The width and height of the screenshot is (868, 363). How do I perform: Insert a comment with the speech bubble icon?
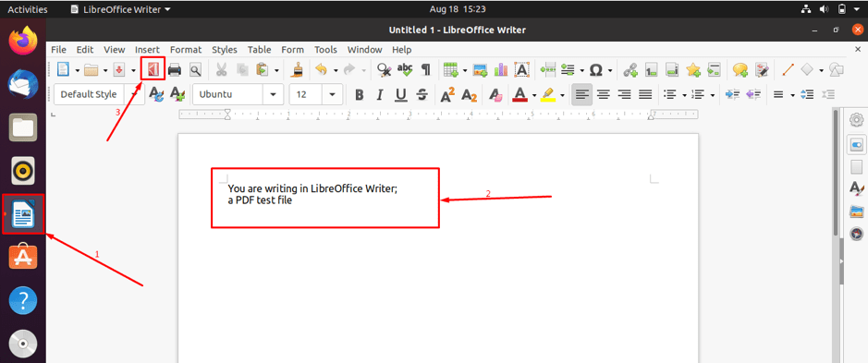point(740,69)
